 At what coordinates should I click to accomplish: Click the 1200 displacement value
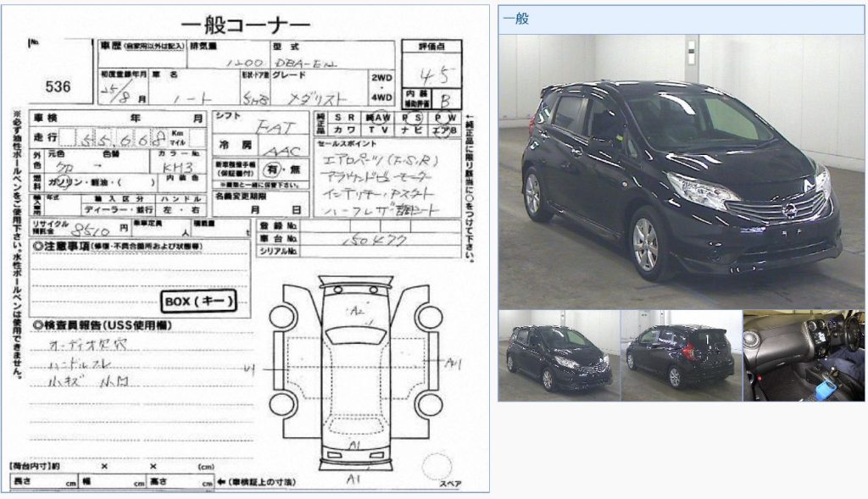[244, 64]
